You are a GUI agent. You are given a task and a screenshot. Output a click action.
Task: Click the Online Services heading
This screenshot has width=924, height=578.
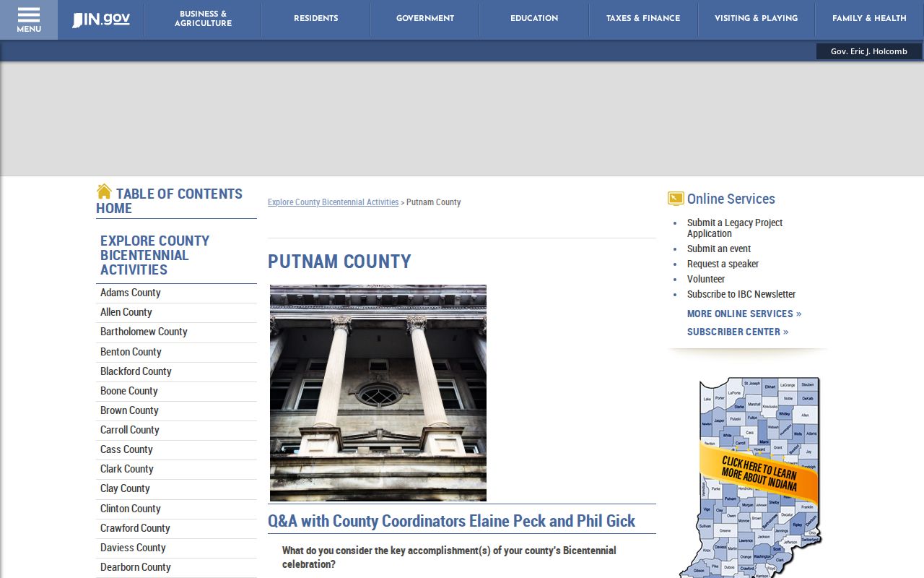[x=731, y=199]
